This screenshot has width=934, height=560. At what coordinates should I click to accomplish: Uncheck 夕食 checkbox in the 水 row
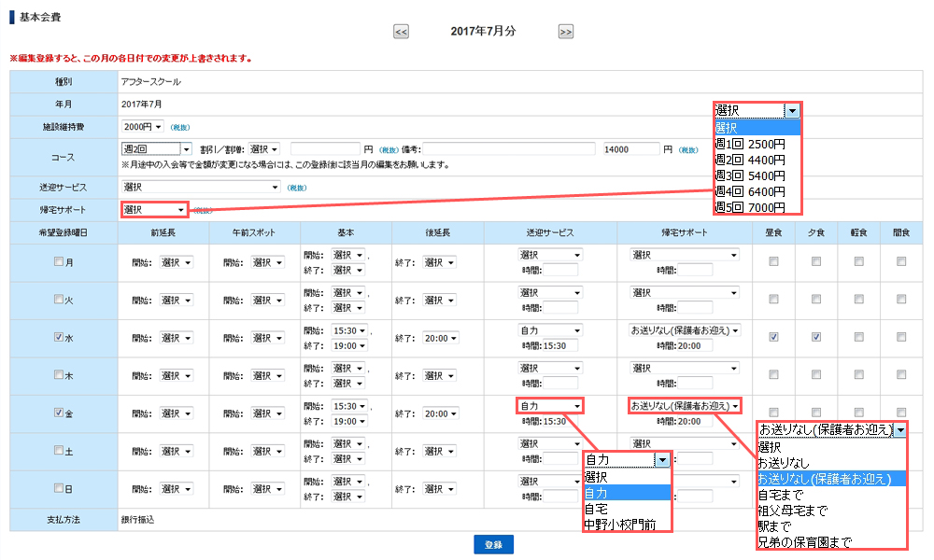[816, 337]
